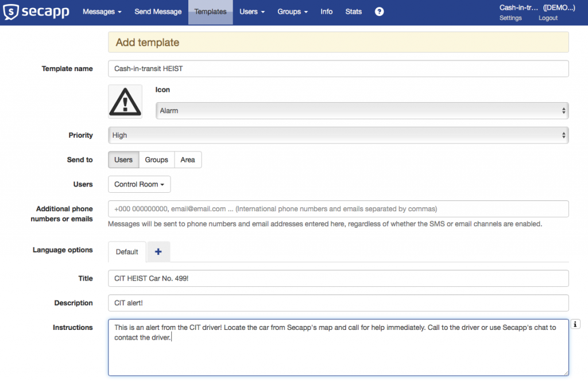This screenshot has height=381, width=588.
Task: Open the Stats page from the navbar
Action: tap(353, 11)
